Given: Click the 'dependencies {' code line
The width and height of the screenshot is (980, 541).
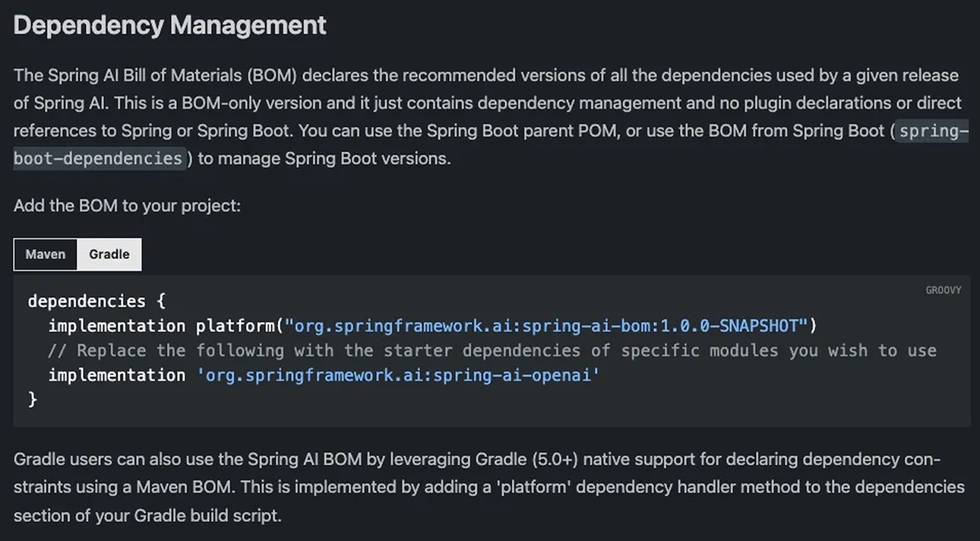Looking at the screenshot, I should pyautogui.click(x=96, y=301).
